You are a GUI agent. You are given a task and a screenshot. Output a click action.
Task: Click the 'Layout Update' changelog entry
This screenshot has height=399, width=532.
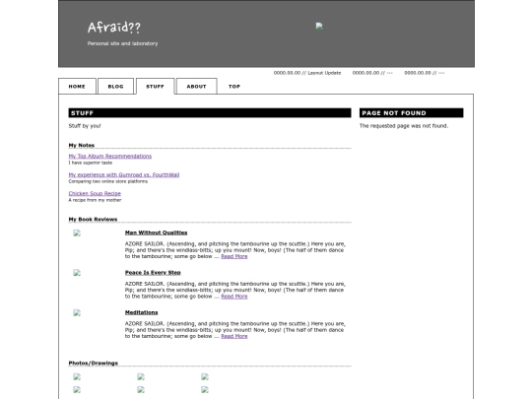coord(307,73)
